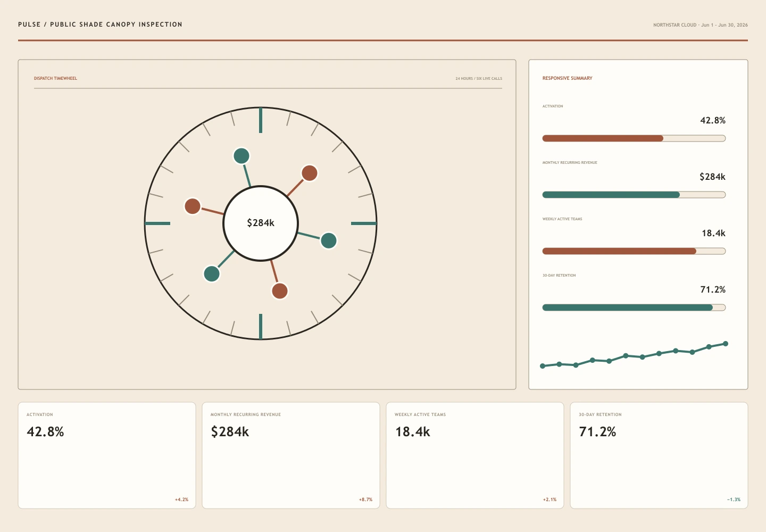Click the −1.3% change on the retention card

734,500
